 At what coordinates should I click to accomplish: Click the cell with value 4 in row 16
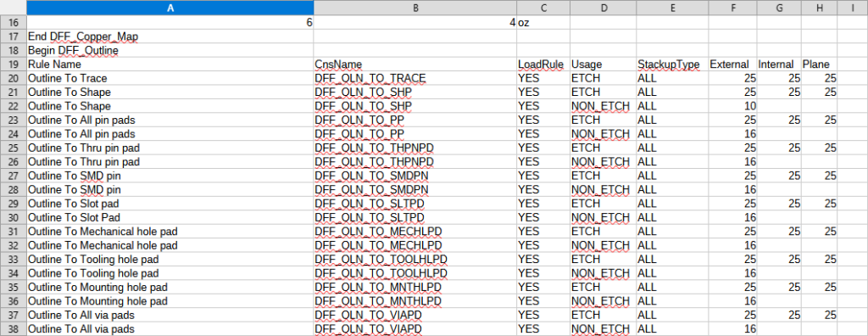click(x=415, y=22)
